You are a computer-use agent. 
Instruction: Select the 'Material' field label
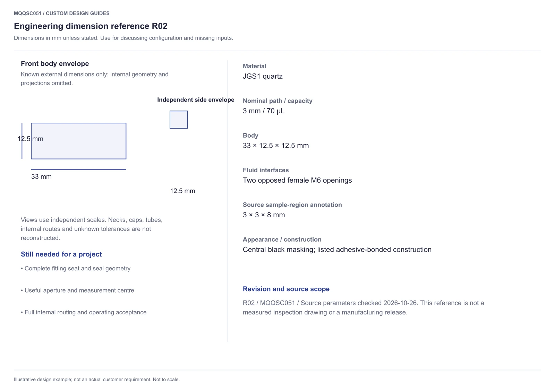click(255, 66)
